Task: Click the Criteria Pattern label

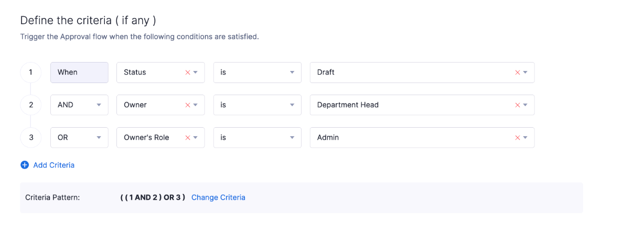Action: (52, 198)
